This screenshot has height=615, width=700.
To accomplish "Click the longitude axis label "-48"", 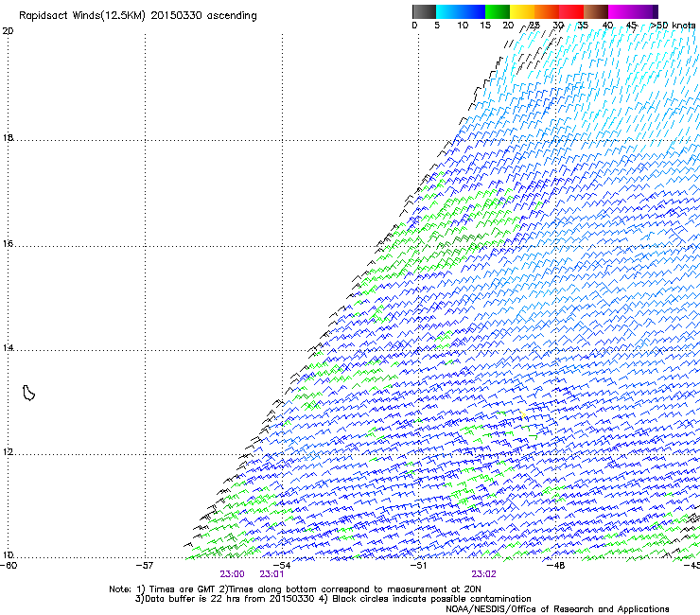I will 556,565.
